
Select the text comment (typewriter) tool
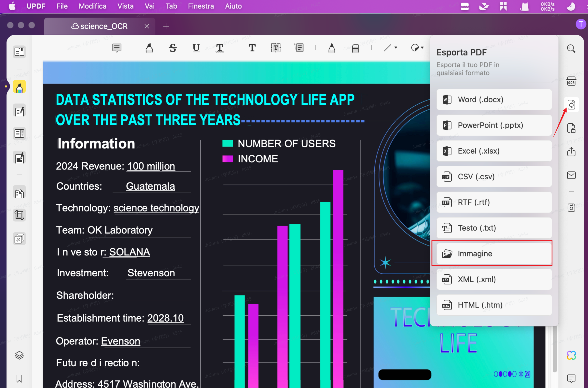pyautogui.click(x=252, y=48)
